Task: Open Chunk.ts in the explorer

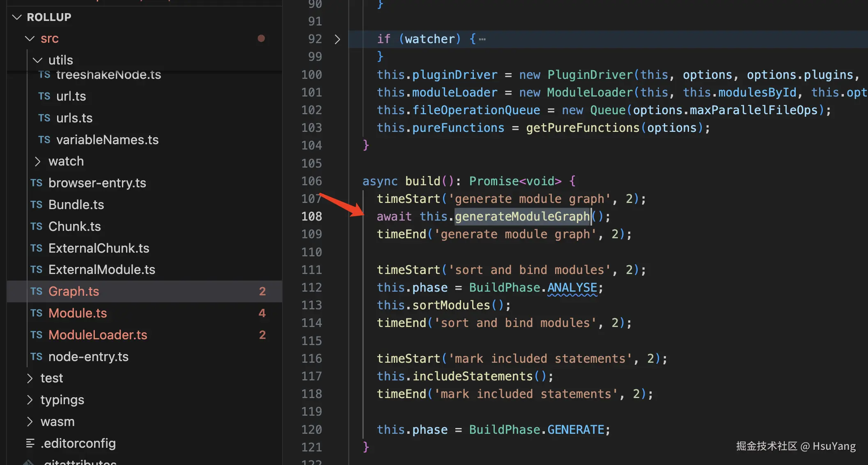Action: [x=74, y=226]
